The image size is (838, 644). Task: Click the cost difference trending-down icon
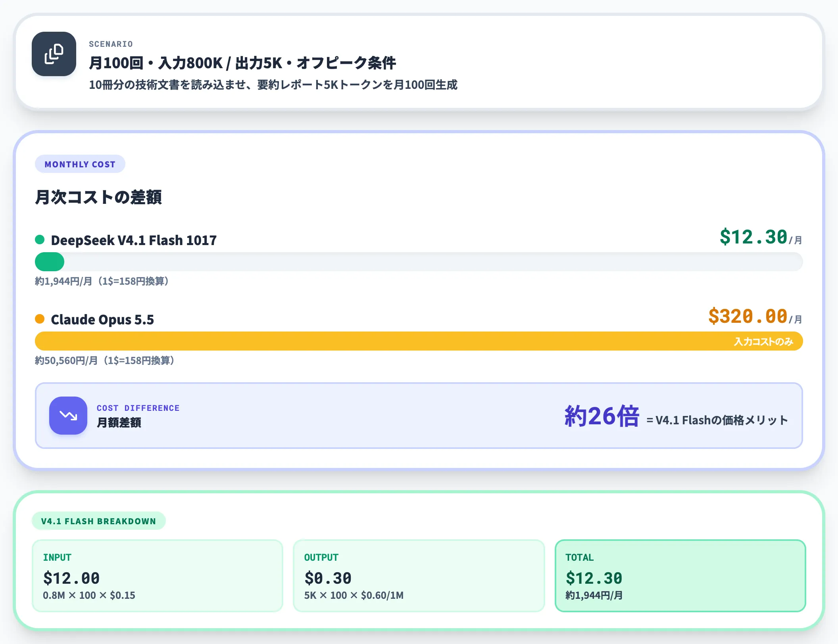click(68, 415)
